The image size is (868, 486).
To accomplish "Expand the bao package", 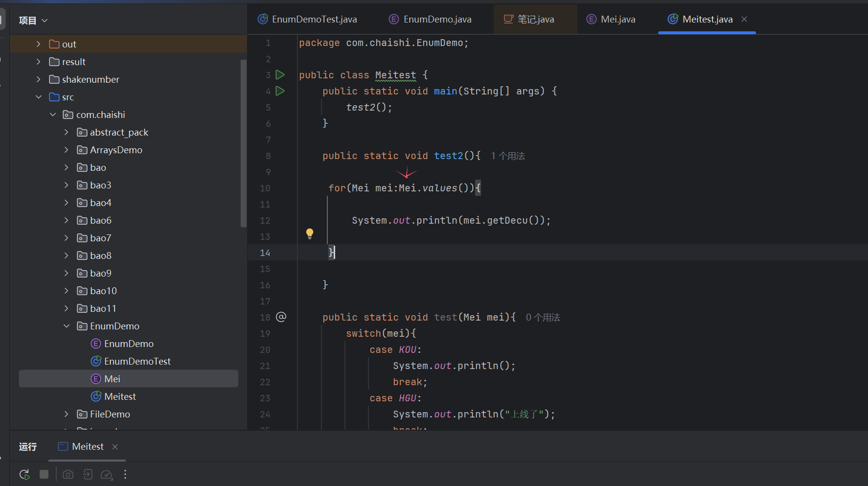I will pyautogui.click(x=67, y=167).
